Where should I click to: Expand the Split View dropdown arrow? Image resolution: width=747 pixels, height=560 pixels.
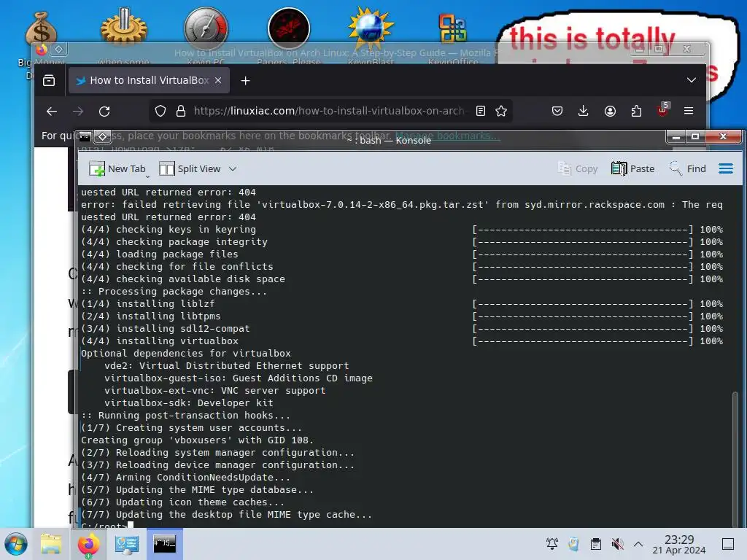[x=233, y=168]
